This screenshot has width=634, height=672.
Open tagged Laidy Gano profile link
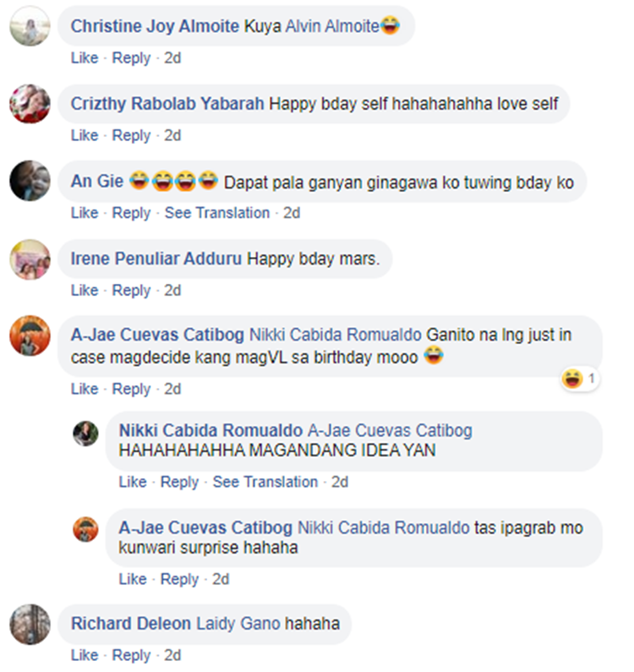[x=238, y=624]
